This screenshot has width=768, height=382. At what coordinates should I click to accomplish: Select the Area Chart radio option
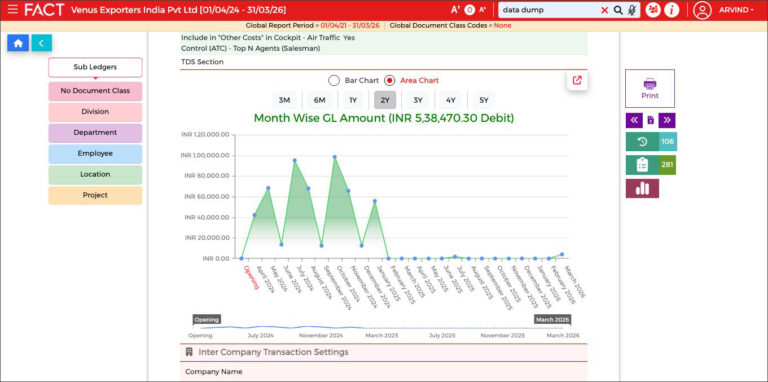click(x=389, y=80)
